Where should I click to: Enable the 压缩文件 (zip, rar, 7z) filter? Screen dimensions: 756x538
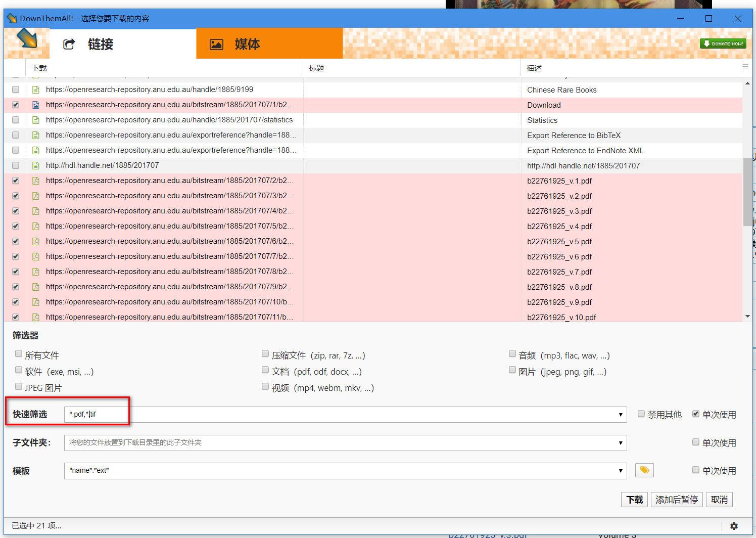point(265,354)
